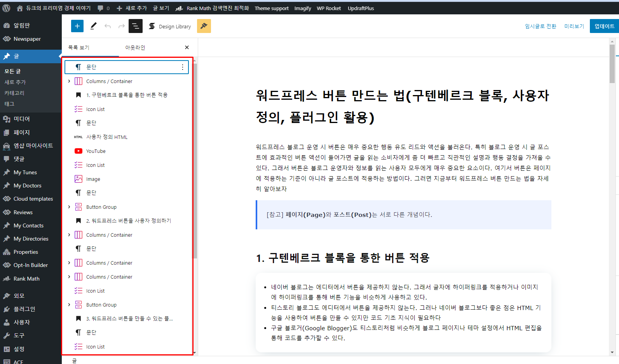Screen dimensions: 619x364
Task: Select heading row '2. 워드프레스 버튼을 사용자 정의하기'
Action: pos(127,221)
